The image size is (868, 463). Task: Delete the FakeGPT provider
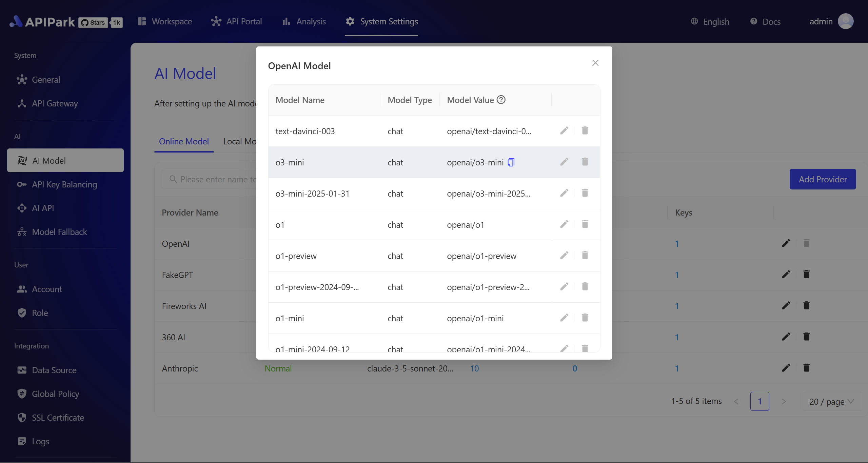(x=806, y=275)
